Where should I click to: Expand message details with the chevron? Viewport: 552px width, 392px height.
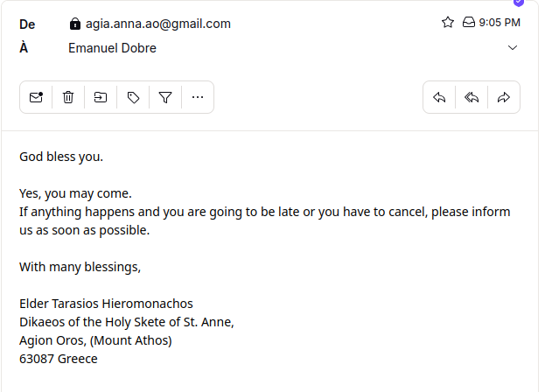[x=513, y=48]
